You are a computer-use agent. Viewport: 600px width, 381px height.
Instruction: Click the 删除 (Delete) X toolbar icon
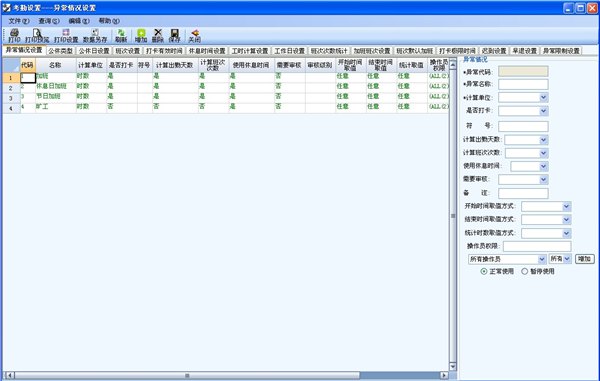click(158, 36)
